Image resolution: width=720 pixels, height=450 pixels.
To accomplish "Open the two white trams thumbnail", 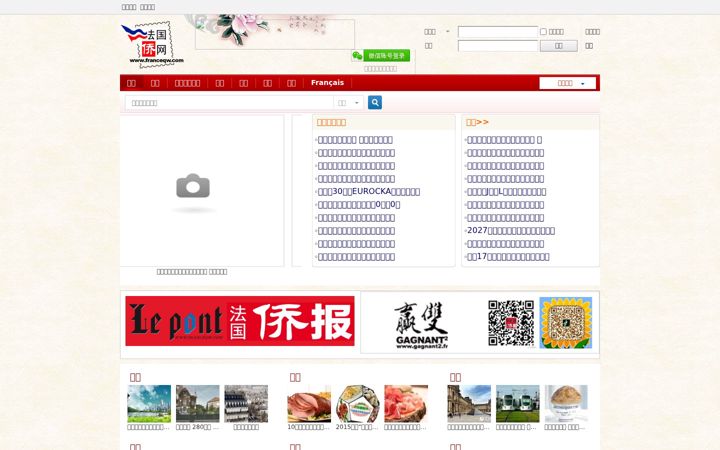I will click(x=518, y=404).
